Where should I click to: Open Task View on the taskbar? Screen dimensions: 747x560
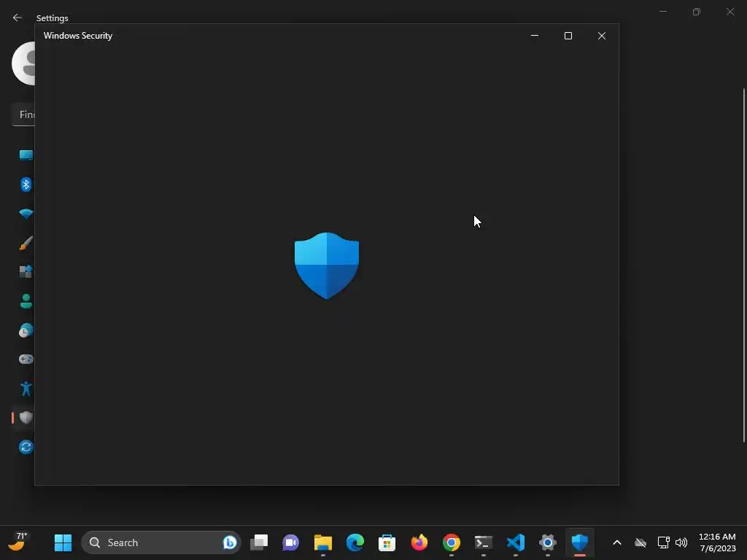point(259,542)
